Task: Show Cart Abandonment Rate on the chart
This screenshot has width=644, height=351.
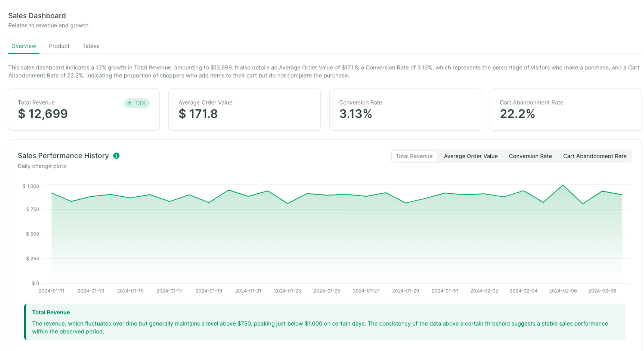Action: pos(595,156)
